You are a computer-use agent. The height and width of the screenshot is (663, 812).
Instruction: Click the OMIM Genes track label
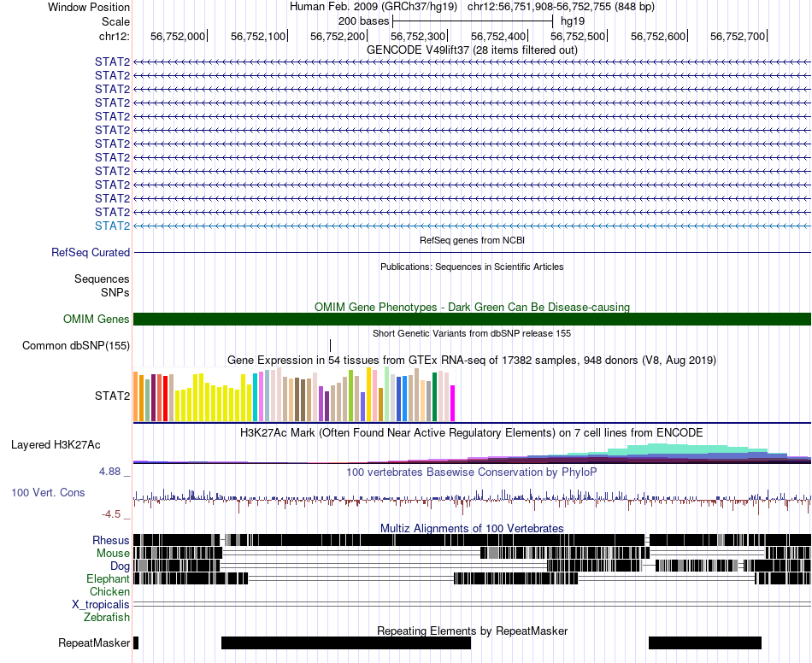(97, 320)
